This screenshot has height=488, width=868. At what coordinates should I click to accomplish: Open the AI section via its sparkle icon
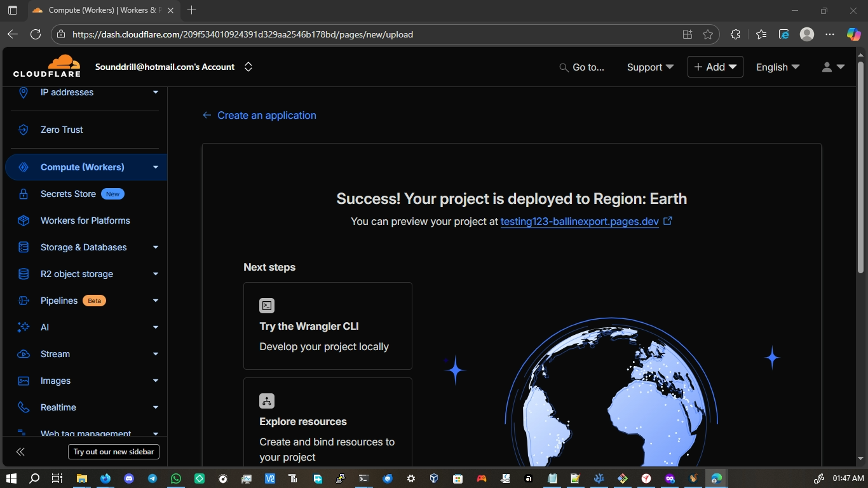pos(23,327)
